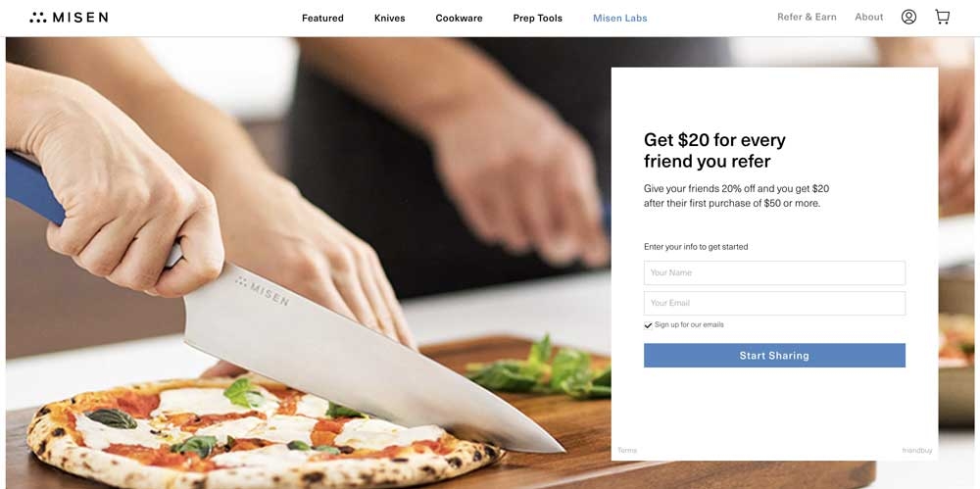Focus the Your Name input field
This screenshot has height=489, width=980.
click(x=774, y=272)
